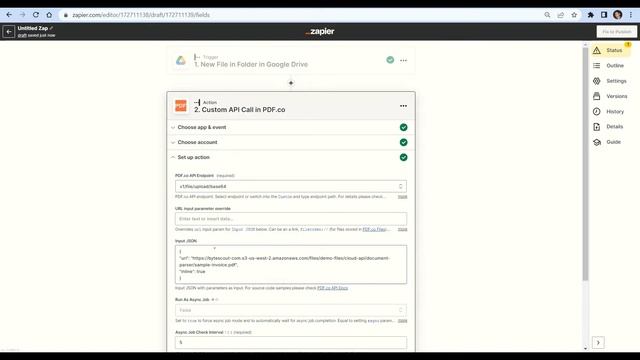Screen dimensions: 640x360
Task: Click the scrollbar down arrow
Action: (x=585, y=349)
